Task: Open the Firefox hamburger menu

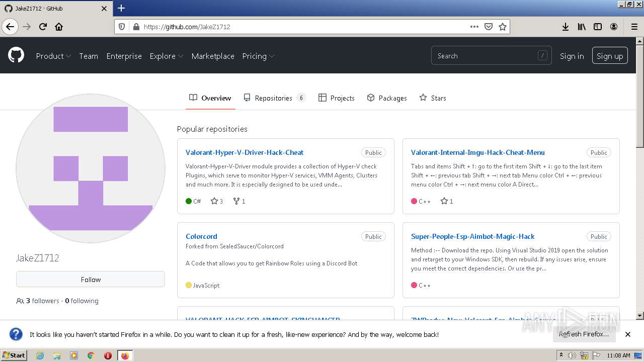Action: point(634,27)
